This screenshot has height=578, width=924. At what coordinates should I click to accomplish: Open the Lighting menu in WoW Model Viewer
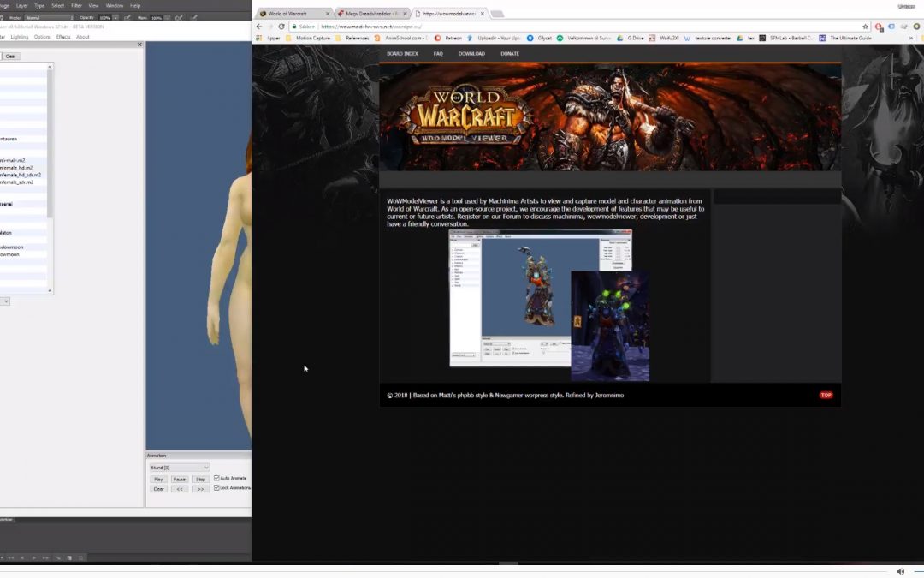click(x=20, y=37)
